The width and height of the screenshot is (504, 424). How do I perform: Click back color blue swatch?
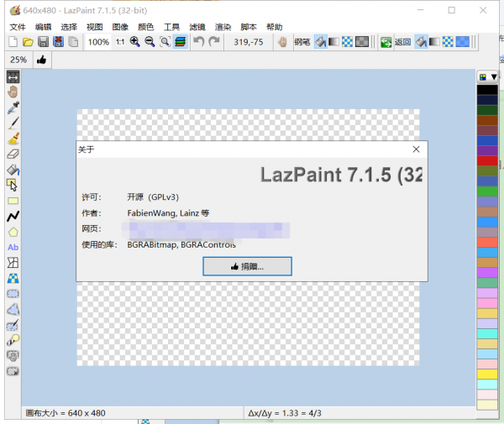pyautogui.click(x=463, y=42)
